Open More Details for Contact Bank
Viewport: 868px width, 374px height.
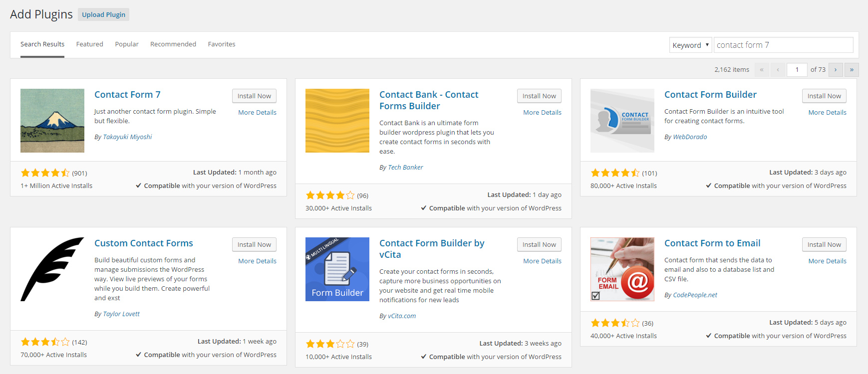tap(542, 112)
